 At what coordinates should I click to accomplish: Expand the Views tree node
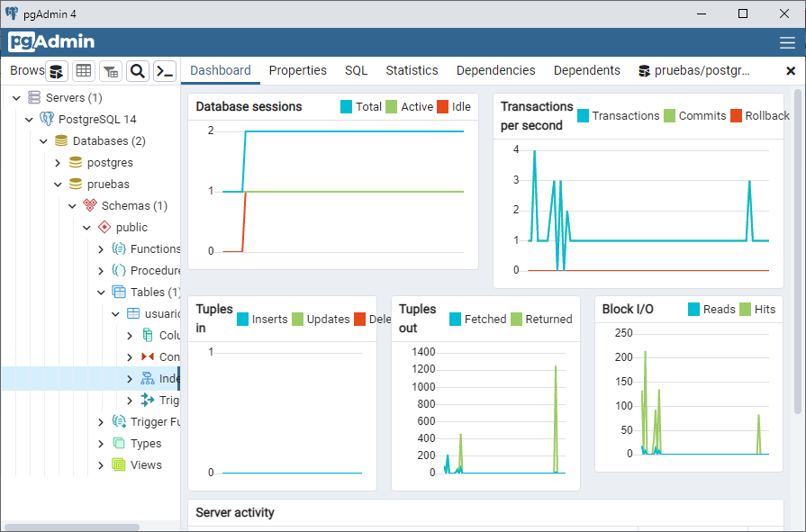click(101, 465)
